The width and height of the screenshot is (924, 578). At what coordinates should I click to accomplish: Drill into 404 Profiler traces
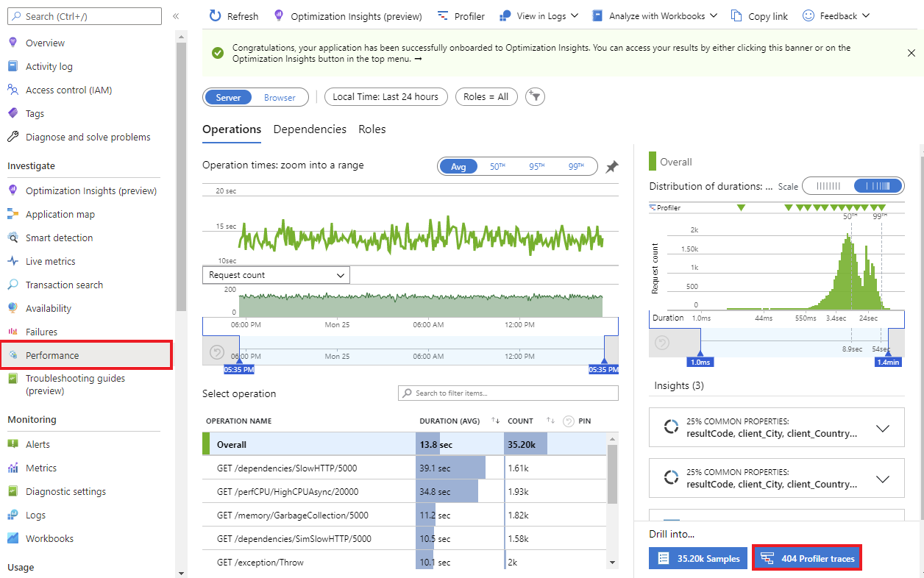click(806, 557)
